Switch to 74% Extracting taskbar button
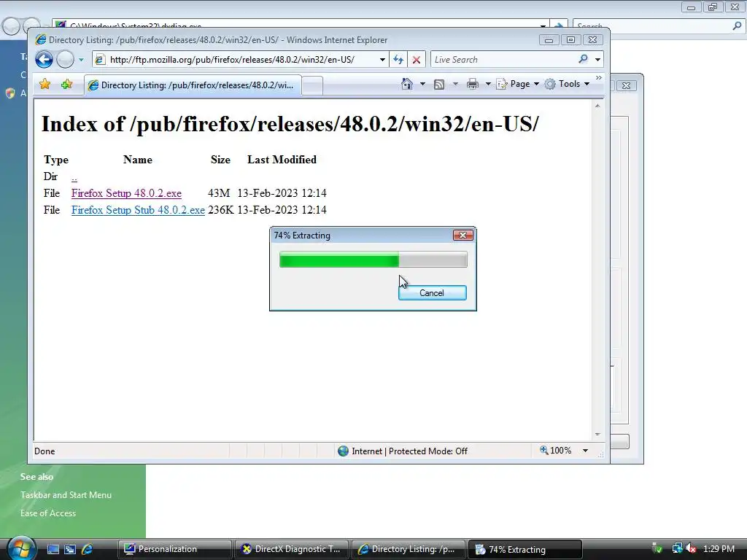This screenshot has height=560, width=747. coord(525,549)
